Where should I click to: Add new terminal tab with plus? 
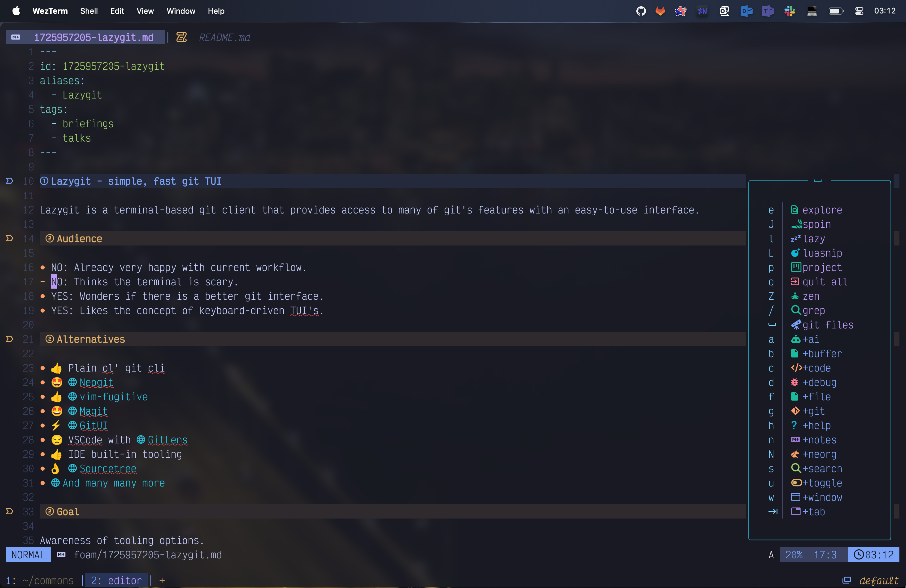tap(162, 581)
